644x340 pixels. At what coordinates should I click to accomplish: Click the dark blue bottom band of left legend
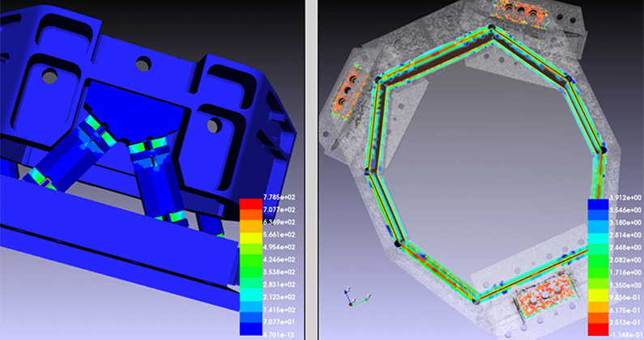click(251, 329)
